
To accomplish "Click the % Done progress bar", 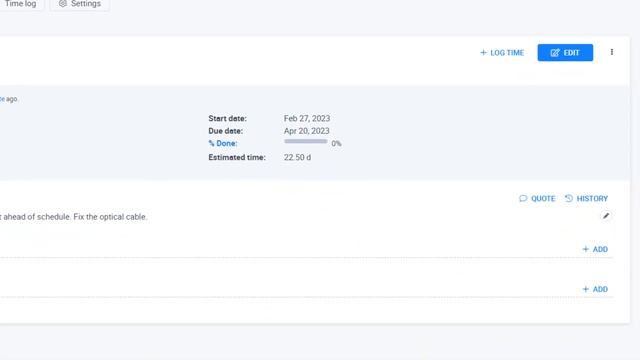I will point(305,142).
